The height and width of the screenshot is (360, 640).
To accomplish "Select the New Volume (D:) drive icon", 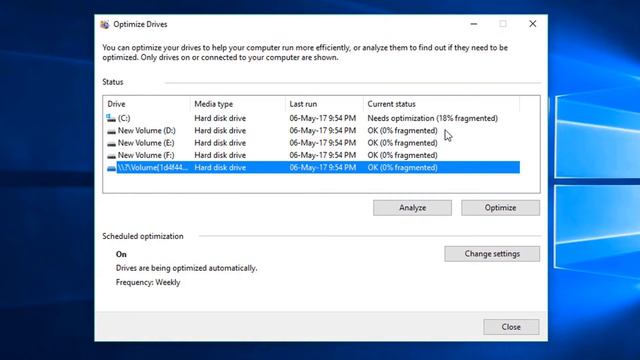I will [x=111, y=131].
